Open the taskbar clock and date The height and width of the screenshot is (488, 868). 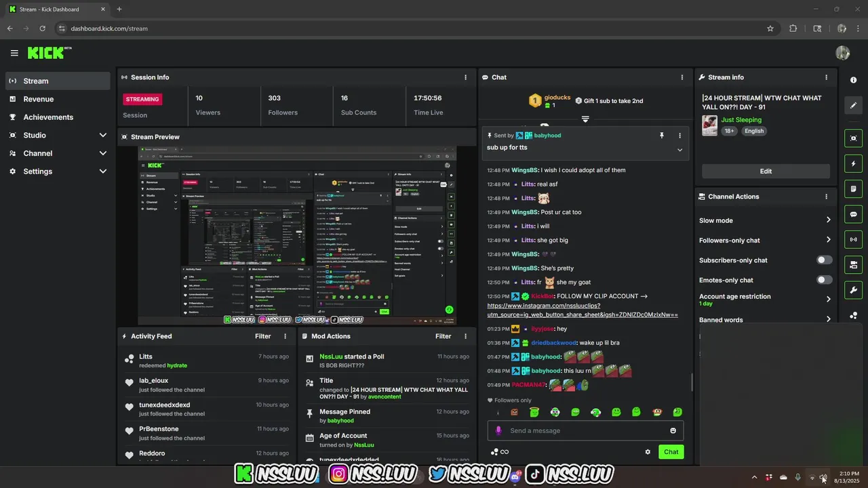(847, 477)
